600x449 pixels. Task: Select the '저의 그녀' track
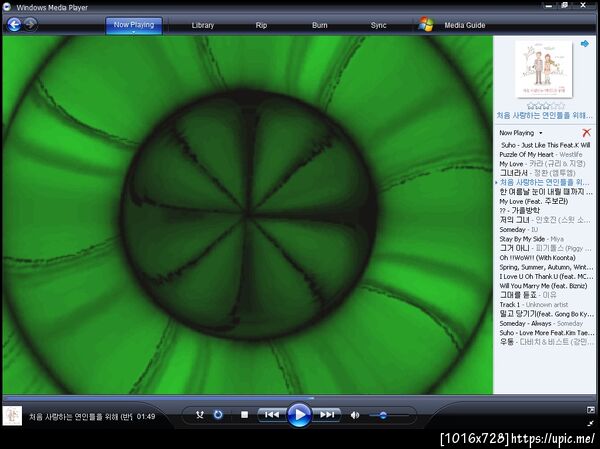click(x=545, y=220)
